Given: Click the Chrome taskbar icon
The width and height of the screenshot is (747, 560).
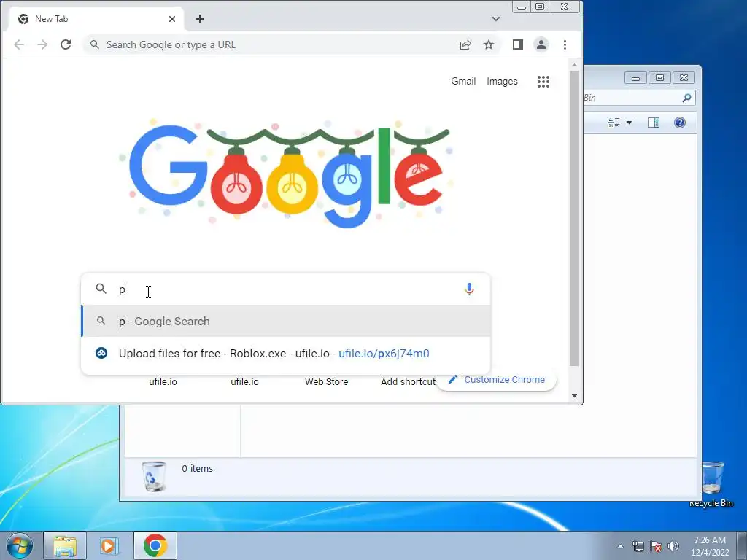Looking at the screenshot, I should point(155,545).
